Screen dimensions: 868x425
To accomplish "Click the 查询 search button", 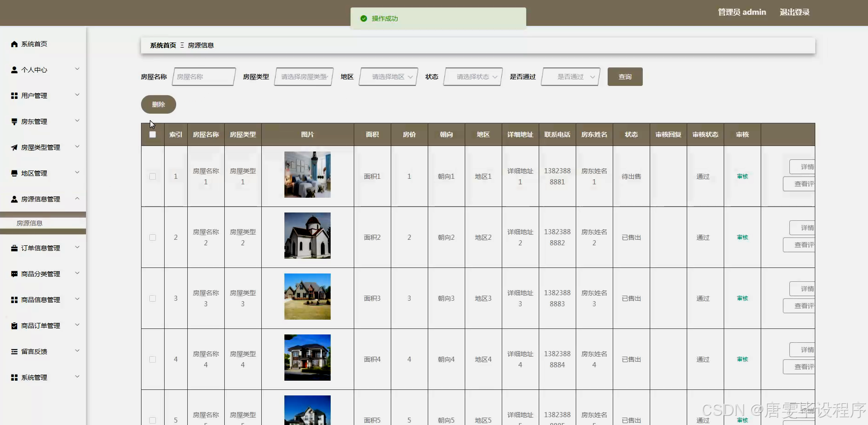I will [625, 77].
